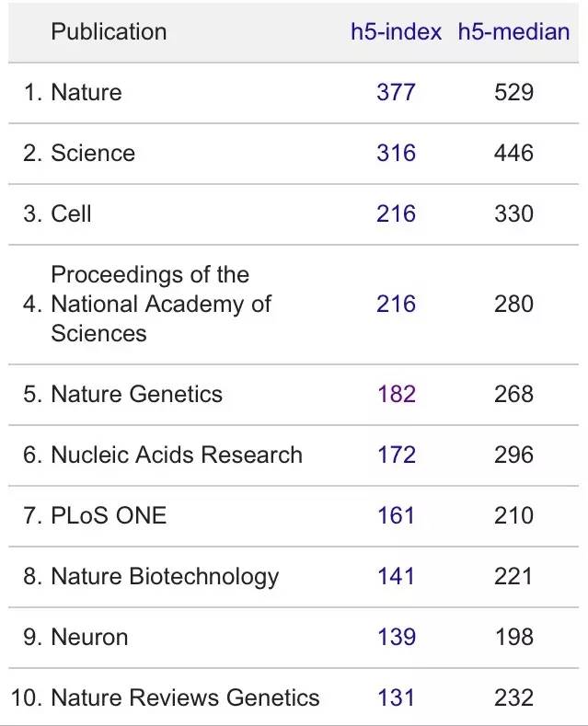
Task: Open Nature's h5-index value 377
Action: 396,92
